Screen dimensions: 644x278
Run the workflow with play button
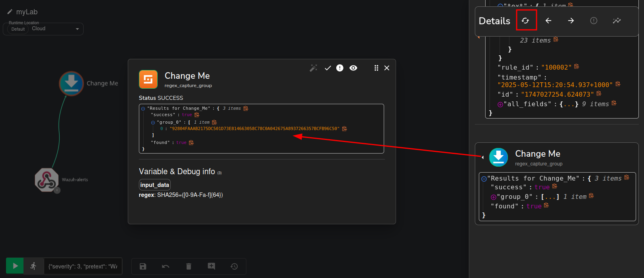pos(15,266)
